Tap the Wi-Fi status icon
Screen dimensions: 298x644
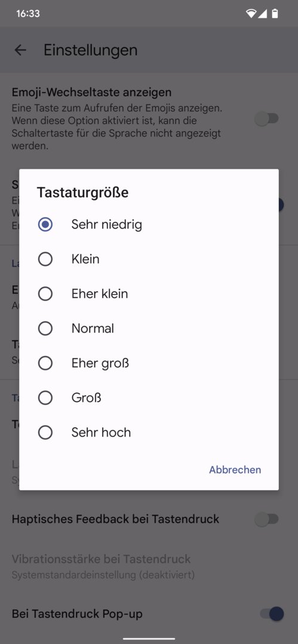pos(251,14)
